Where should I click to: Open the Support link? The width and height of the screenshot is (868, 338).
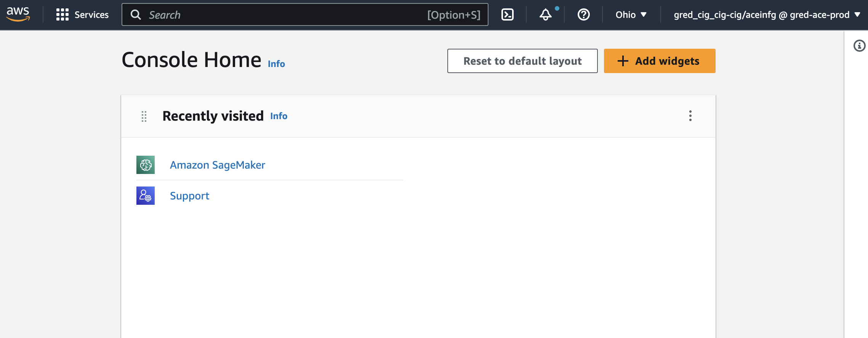tap(189, 196)
